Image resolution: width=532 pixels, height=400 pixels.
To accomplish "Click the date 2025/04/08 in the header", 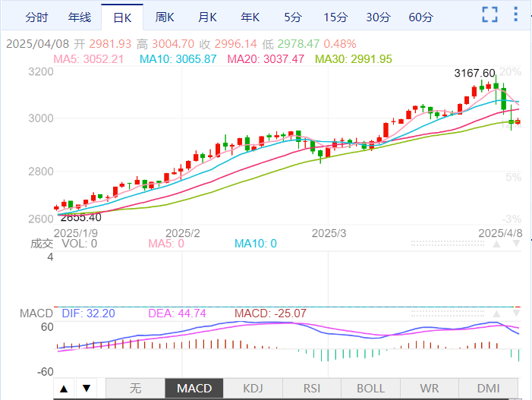I will pyautogui.click(x=38, y=44).
